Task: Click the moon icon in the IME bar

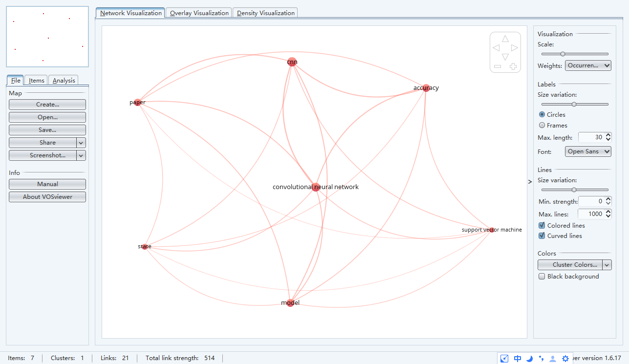Action: coord(529,359)
